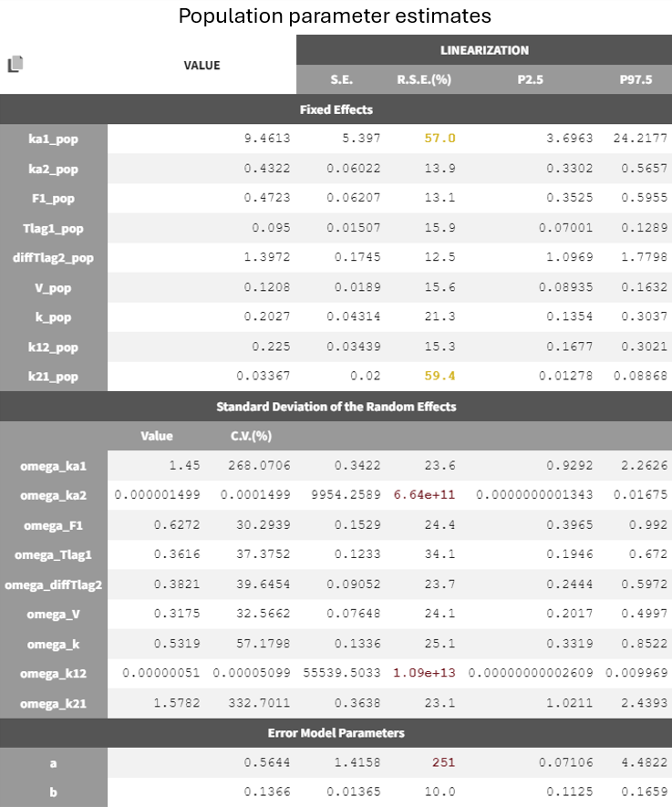This screenshot has height=807, width=672.
Task: Select error parameter a label
Action: (53, 763)
